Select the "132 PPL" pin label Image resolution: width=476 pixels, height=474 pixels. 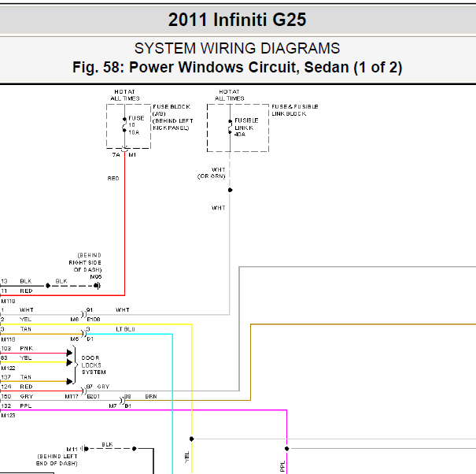[16, 405]
